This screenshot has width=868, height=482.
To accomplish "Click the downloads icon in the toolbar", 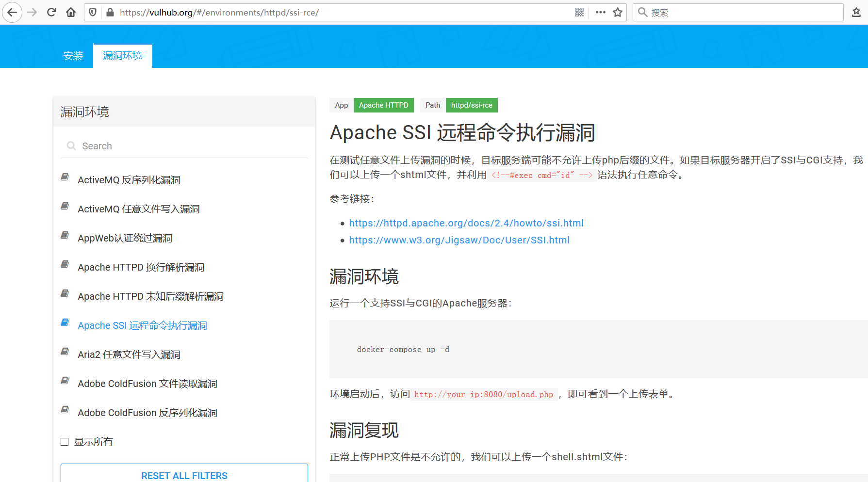I will point(856,12).
